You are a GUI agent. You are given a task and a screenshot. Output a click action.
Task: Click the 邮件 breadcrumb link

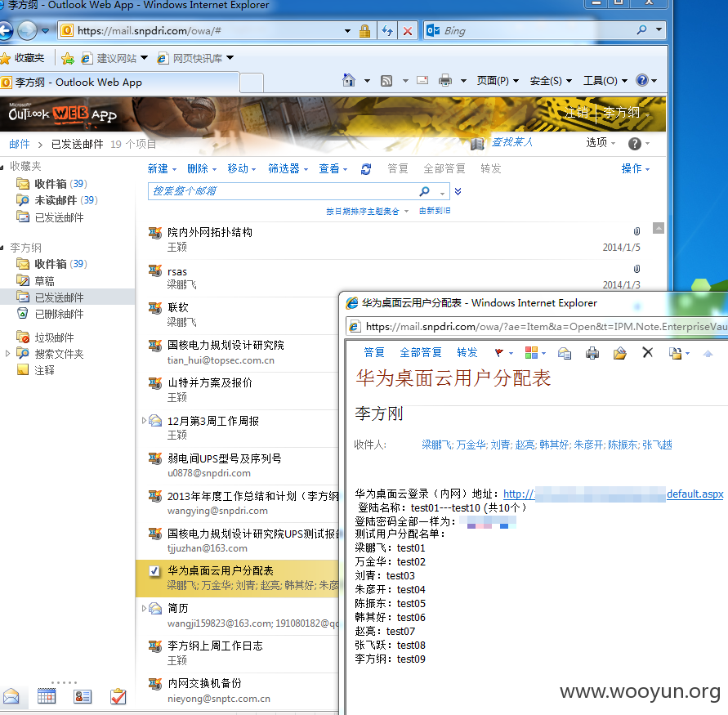pos(19,145)
